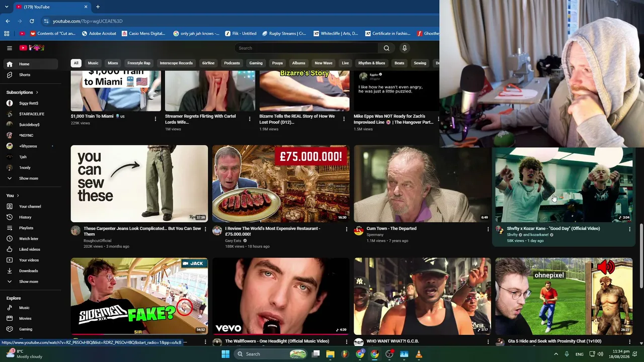
Task: Open VLC media player from taskbar
Action: [x=419, y=354]
